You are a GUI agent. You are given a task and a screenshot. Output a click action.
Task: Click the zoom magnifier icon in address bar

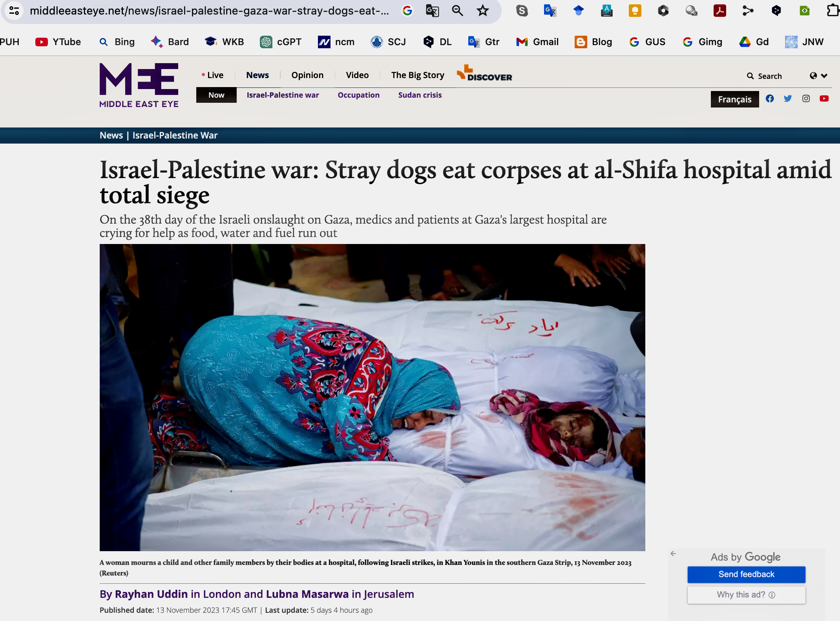click(x=457, y=11)
